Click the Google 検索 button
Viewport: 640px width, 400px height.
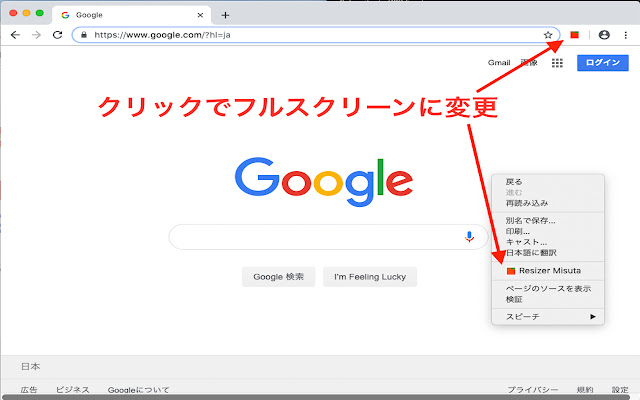tap(278, 277)
